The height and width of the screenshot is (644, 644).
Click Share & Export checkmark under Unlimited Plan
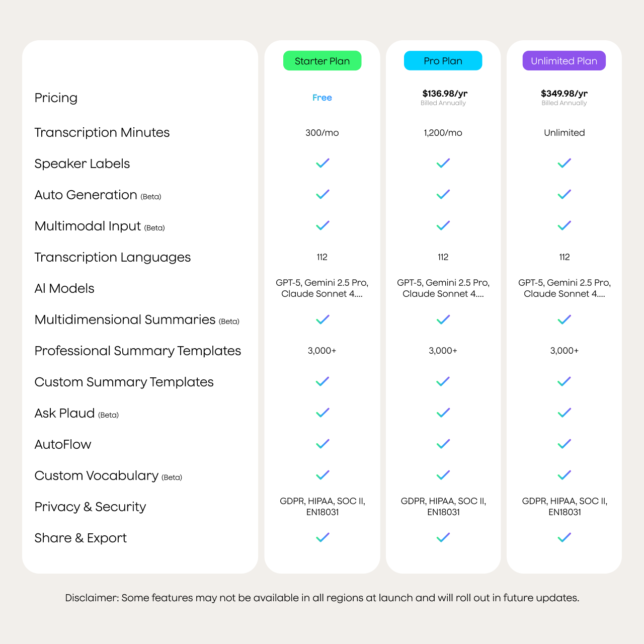pyautogui.click(x=565, y=538)
